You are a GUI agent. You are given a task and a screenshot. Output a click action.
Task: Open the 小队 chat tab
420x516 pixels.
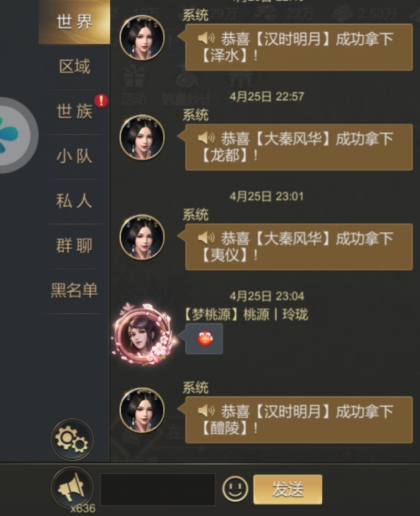[x=75, y=156]
